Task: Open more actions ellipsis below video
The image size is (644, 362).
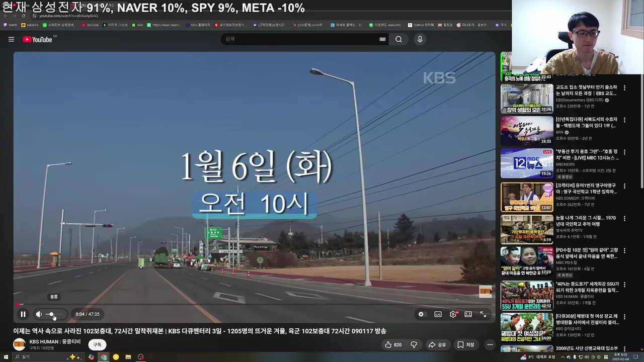Action: (x=490, y=345)
